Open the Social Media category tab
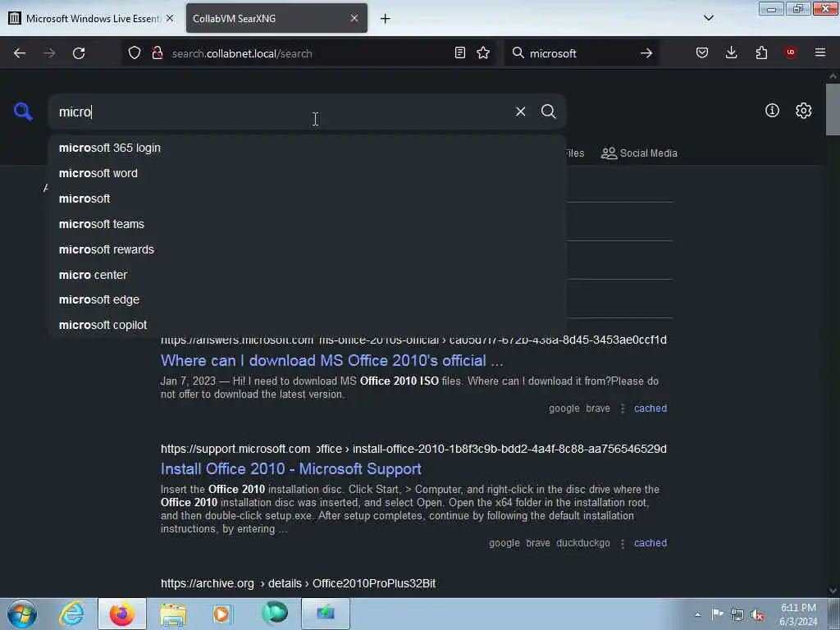Image resolution: width=840 pixels, height=630 pixels. pyautogui.click(x=639, y=153)
